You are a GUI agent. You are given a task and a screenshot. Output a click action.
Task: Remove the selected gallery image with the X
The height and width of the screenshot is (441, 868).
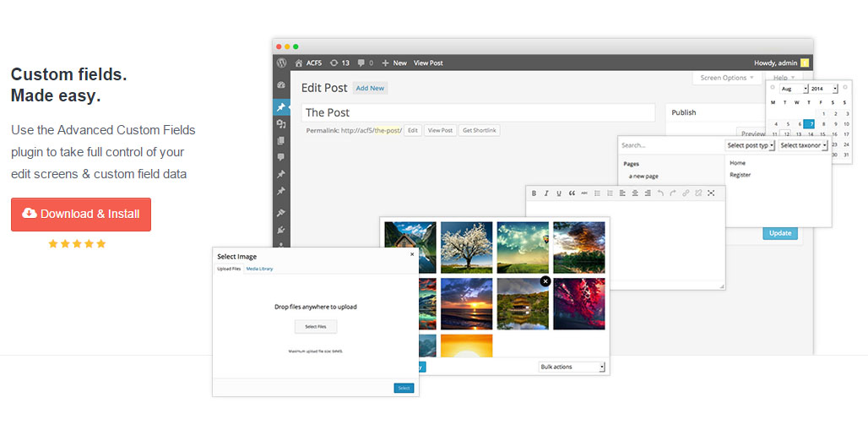[x=545, y=281]
